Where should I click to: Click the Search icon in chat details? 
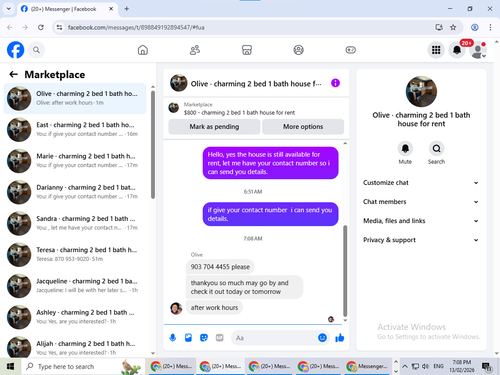pos(436,149)
